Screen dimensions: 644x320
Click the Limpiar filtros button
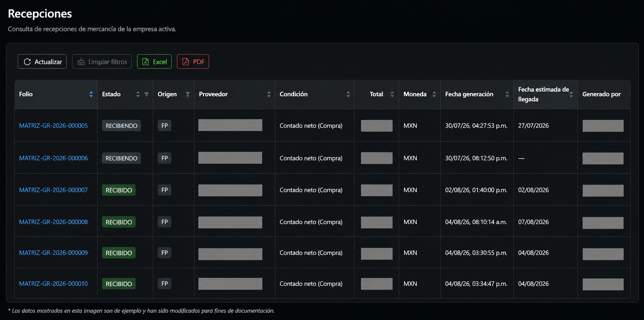(x=102, y=62)
